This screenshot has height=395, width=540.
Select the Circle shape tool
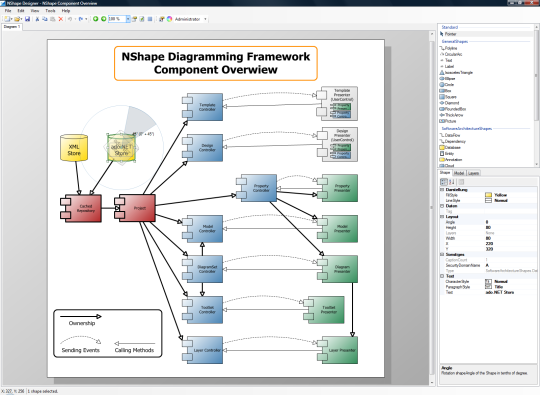click(x=447, y=84)
